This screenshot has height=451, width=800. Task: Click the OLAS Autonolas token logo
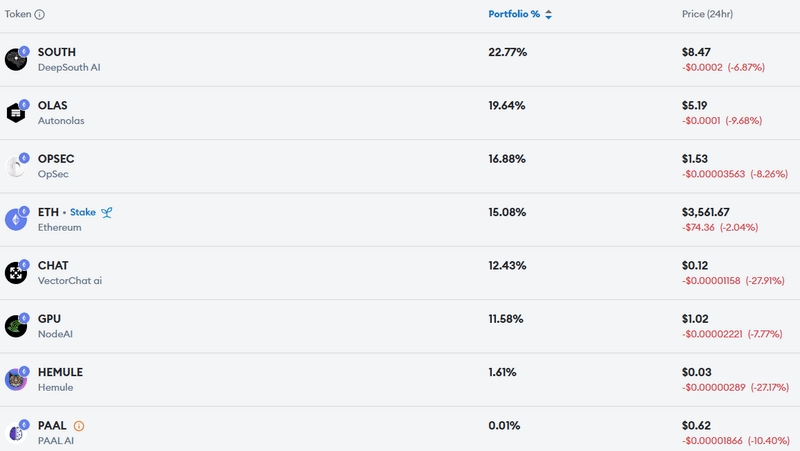coord(16,113)
